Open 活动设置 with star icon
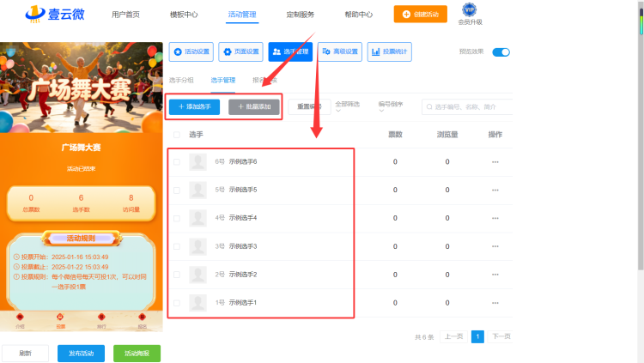644x363 pixels. (x=191, y=51)
